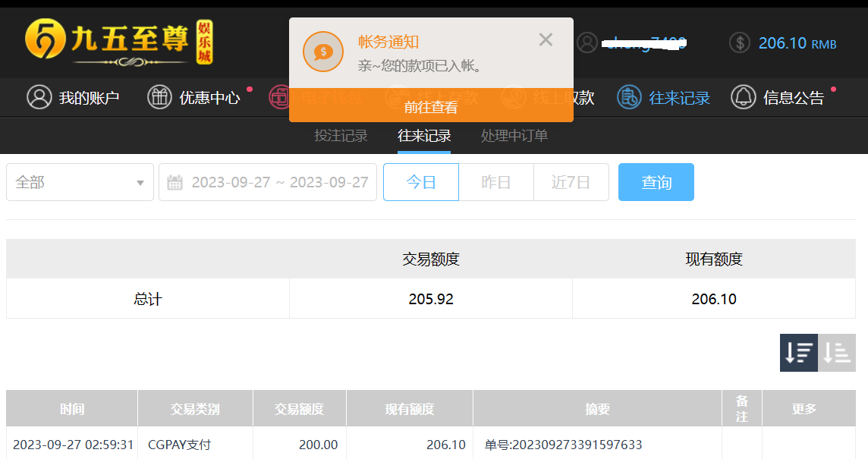Click the 现有额度 table column header

pyautogui.click(x=410, y=409)
